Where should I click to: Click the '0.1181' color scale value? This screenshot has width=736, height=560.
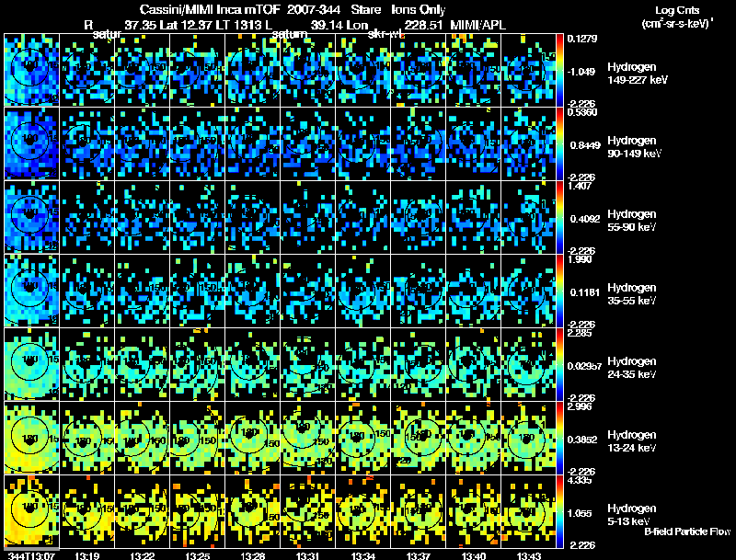click(585, 292)
